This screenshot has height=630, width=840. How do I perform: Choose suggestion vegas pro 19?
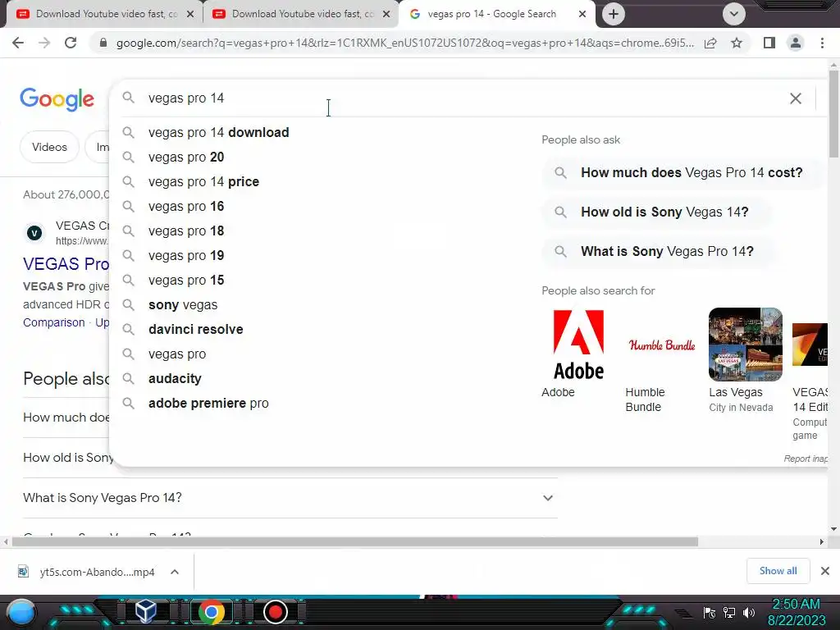[x=186, y=256]
